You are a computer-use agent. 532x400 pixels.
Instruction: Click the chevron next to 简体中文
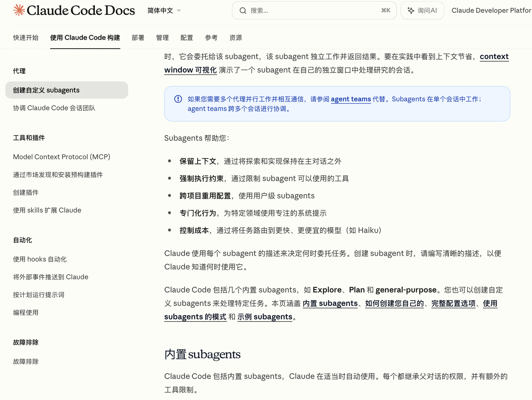coord(179,11)
